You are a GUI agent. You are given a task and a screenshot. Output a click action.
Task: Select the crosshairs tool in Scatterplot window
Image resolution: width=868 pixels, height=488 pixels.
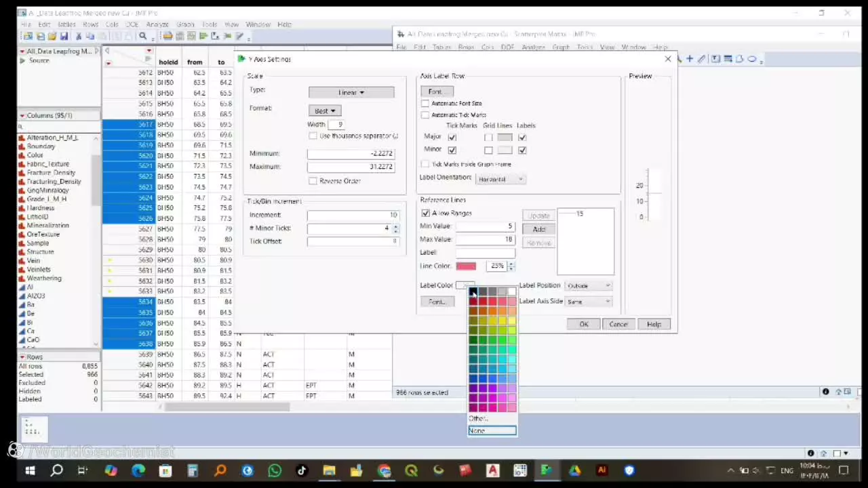pos(690,59)
